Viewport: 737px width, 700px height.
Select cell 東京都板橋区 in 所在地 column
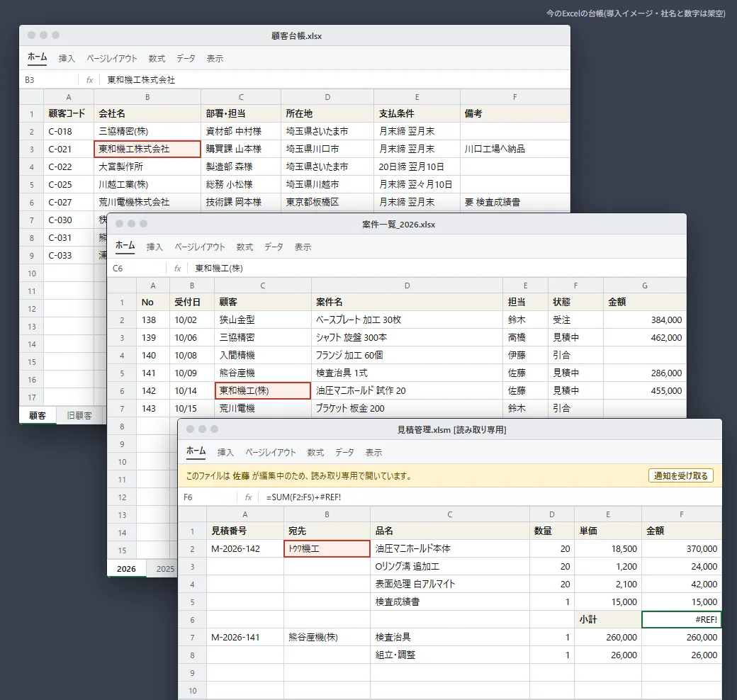click(327, 202)
